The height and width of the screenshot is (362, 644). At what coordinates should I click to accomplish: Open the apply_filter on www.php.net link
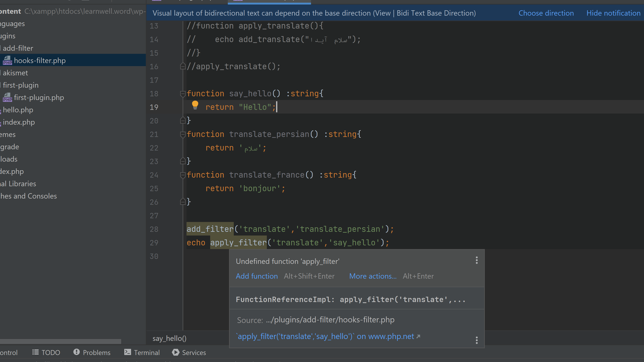coord(328,336)
